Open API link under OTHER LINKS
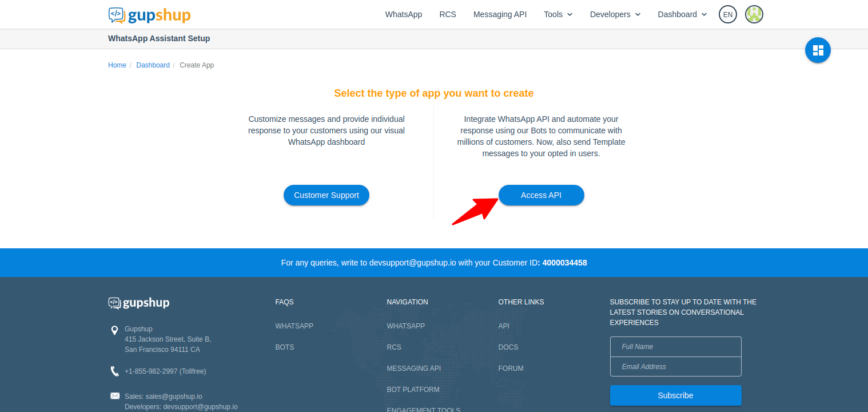 pyautogui.click(x=504, y=326)
